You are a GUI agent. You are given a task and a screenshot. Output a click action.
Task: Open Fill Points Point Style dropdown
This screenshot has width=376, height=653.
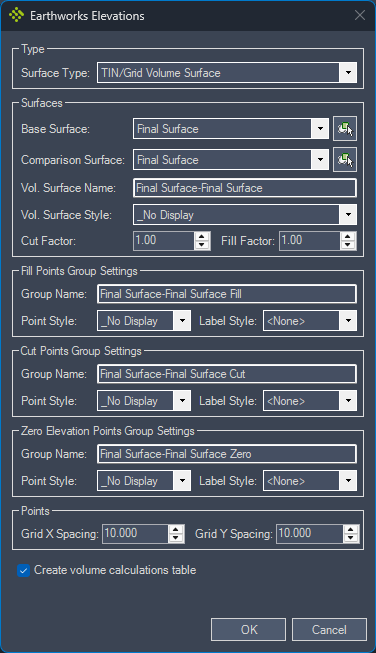(x=182, y=321)
